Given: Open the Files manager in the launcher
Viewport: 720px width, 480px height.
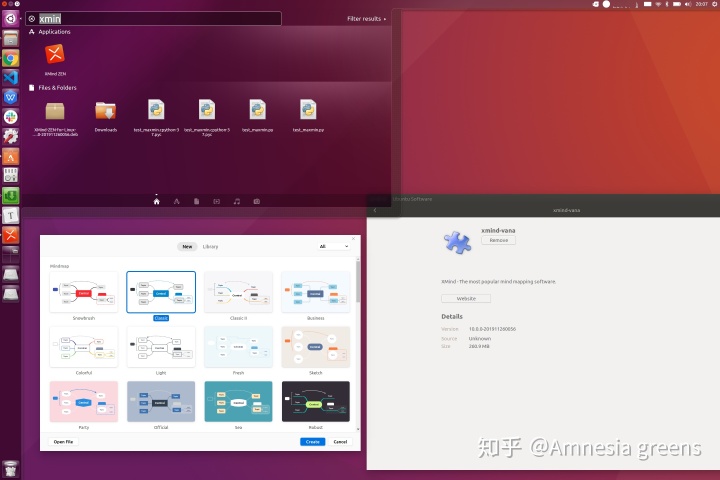Looking at the screenshot, I should click(x=10, y=38).
